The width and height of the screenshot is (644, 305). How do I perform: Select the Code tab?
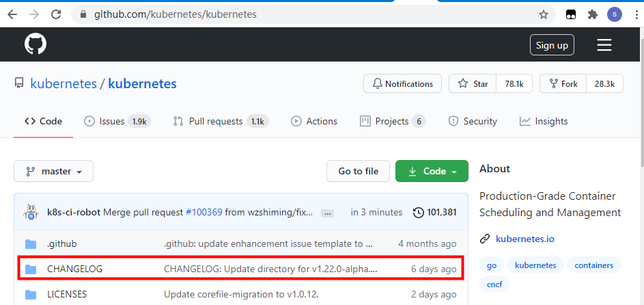pos(43,121)
